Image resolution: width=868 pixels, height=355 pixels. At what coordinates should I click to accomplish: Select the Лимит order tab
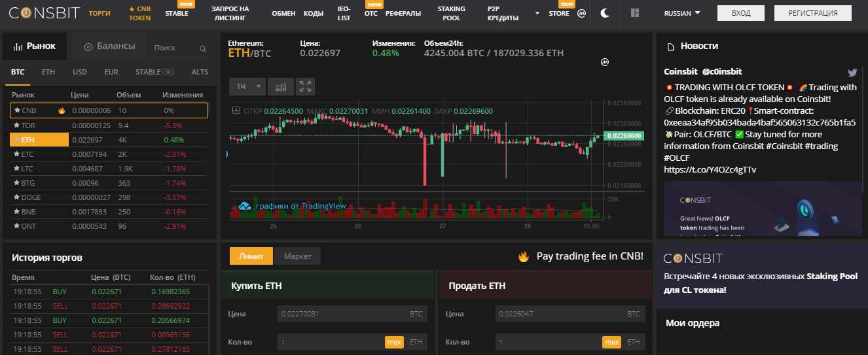(x=251, y=256)
